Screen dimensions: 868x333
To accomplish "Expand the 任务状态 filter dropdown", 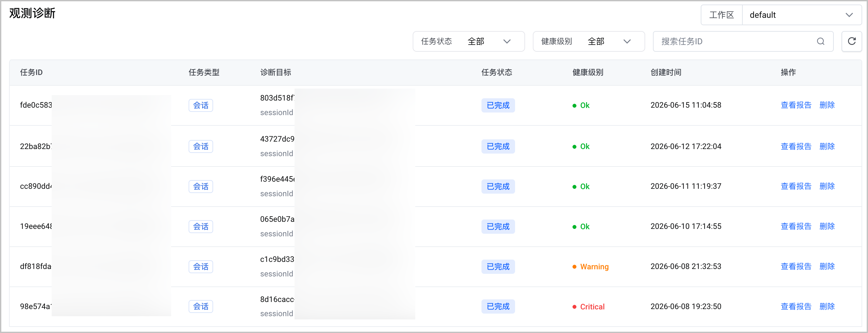I will pyautogui.click(x=468, y=41).
